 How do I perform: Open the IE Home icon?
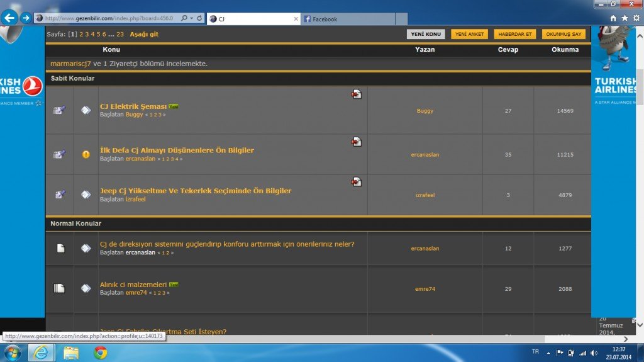613,19
